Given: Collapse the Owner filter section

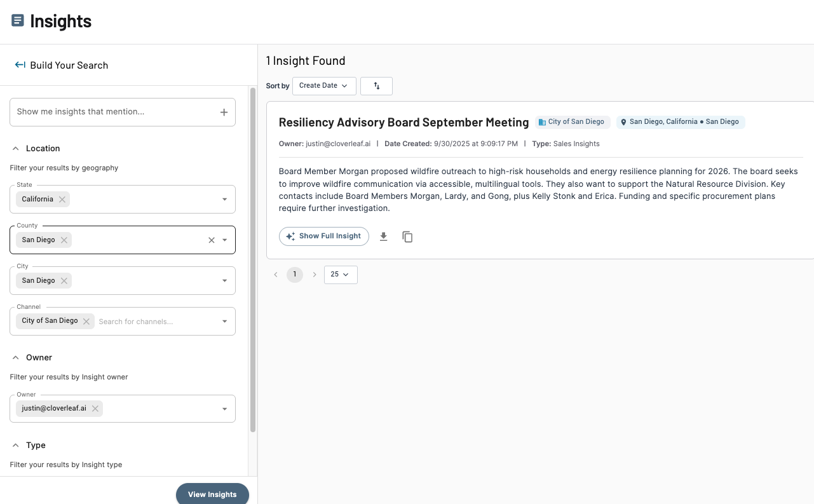Looking at the screenshot, I should coord(16,358).
